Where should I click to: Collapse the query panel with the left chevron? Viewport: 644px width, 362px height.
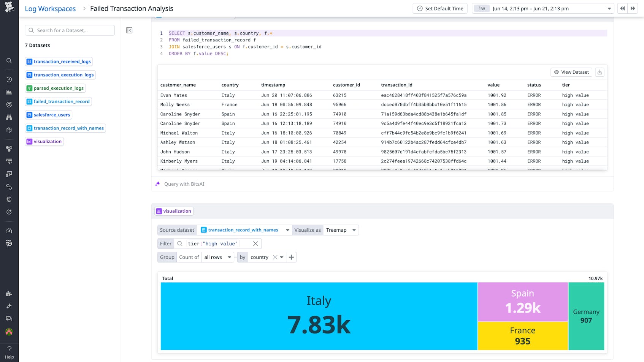[x=129, y=30]
